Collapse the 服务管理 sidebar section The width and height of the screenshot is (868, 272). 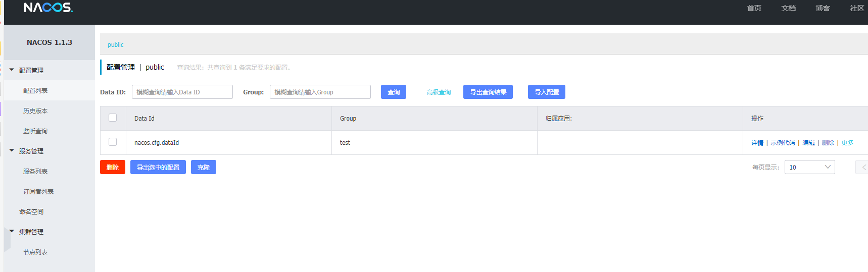50,151
